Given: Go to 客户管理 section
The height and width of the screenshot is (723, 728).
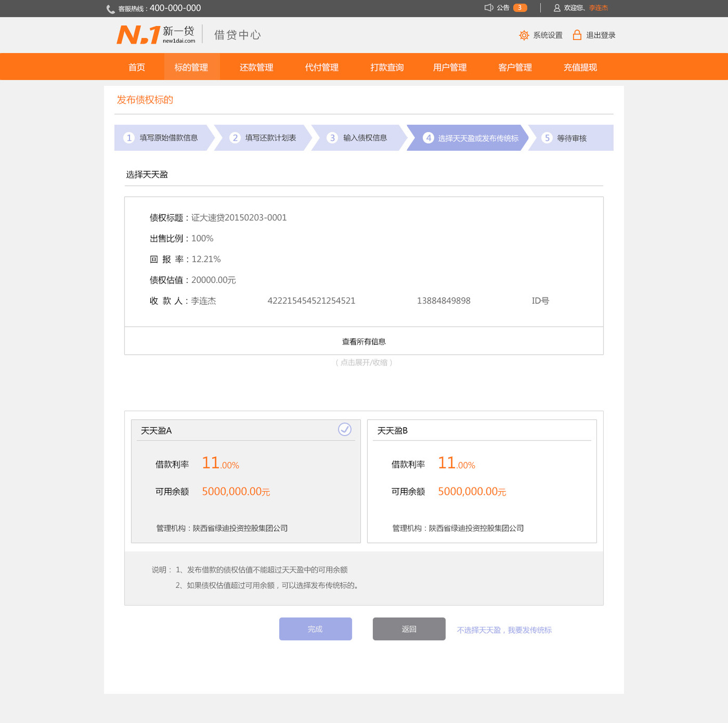Looking at the screenshot, I should (x=515, y=67).
